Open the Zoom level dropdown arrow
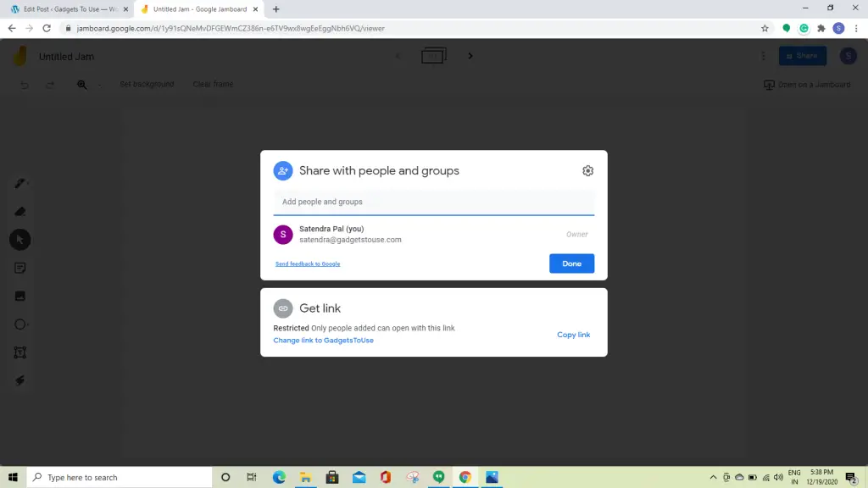This screenshot has width=868, height=488. [100, 86]
